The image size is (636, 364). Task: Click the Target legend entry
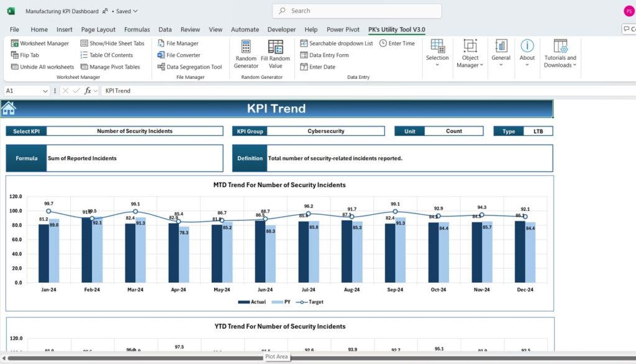pyautogui.click(x=309, y=302)
